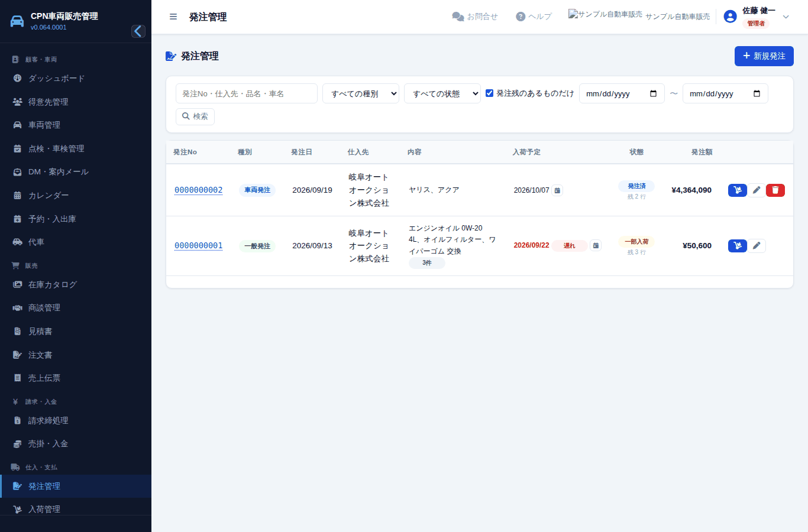Go to ダッシュボード in sidebar
Screen dimensions: 808x532
(76, 79)
